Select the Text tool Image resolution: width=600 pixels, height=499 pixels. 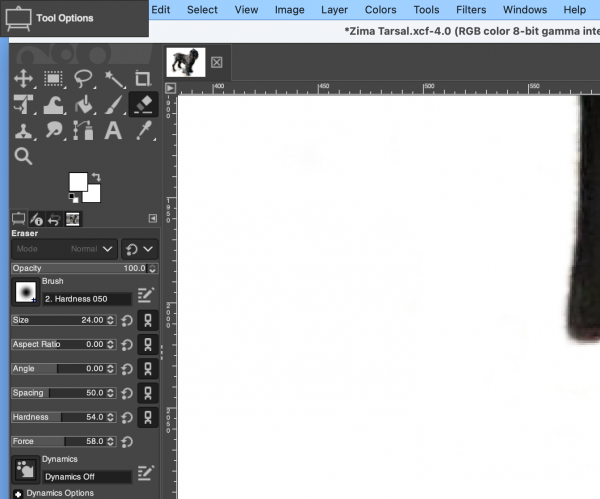point(113,131)
